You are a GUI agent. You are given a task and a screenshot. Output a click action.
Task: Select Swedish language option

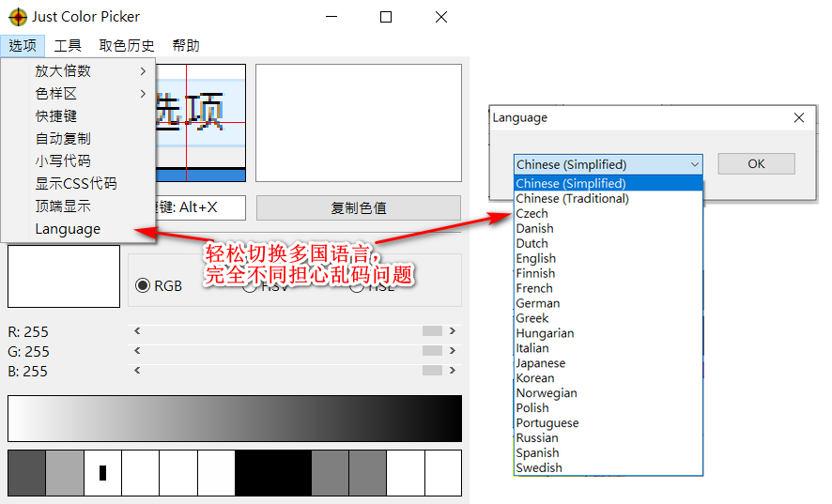(x=609, y=468)
